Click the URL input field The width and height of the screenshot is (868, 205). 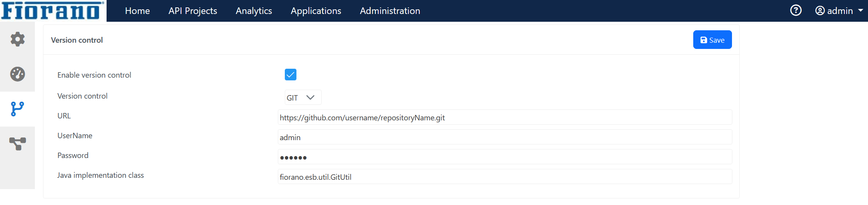pos(505,117)
